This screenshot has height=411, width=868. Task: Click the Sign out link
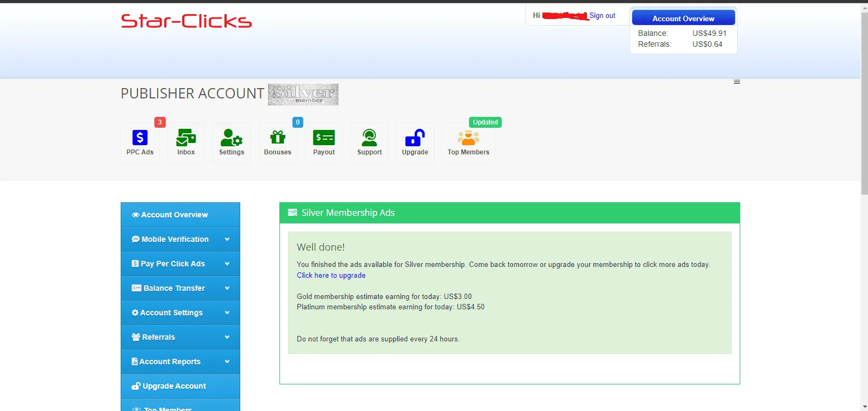pos(602,16)
